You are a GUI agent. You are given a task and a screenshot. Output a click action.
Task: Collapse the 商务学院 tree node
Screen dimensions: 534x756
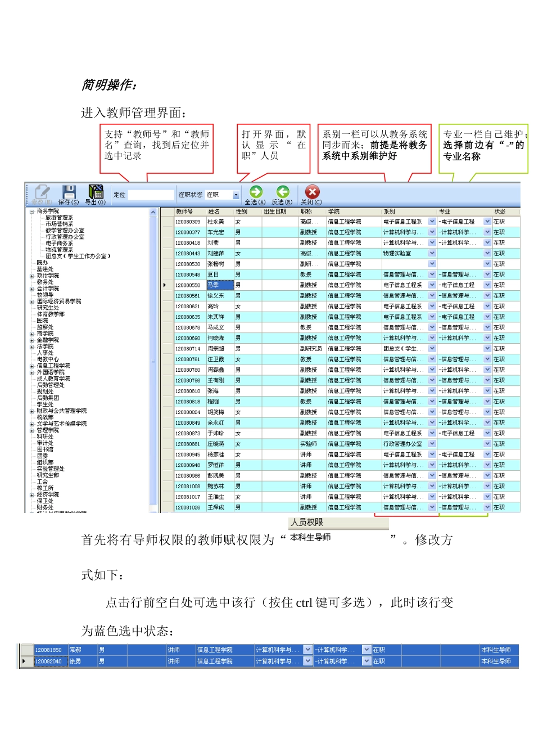[32, 211]
